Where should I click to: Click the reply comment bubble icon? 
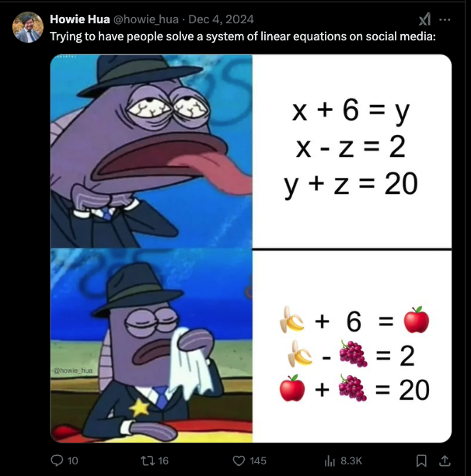(57, 460)
